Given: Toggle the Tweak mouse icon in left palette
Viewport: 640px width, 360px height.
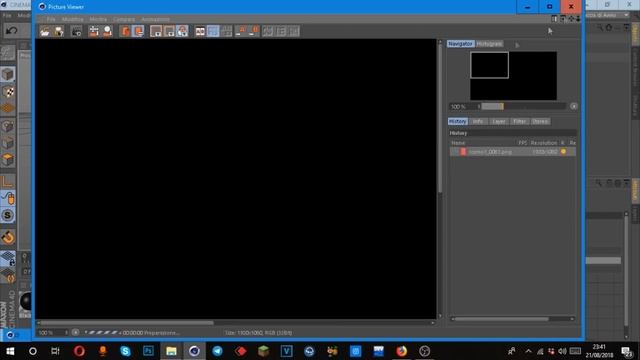Looking at the screenshot, I should point(8,198).
